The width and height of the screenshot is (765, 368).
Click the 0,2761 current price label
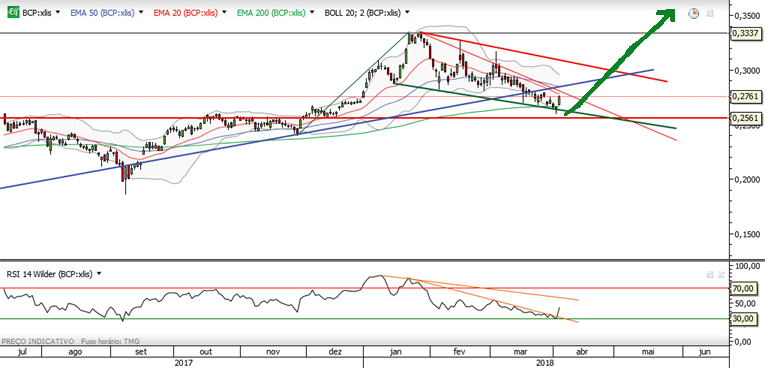(x=745, y=97)
